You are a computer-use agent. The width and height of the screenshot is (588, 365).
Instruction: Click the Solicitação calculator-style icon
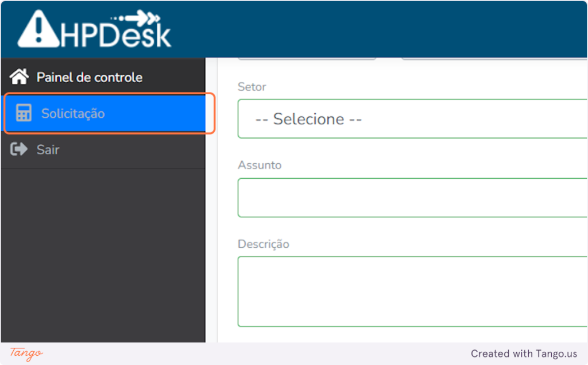click(24, 113)
